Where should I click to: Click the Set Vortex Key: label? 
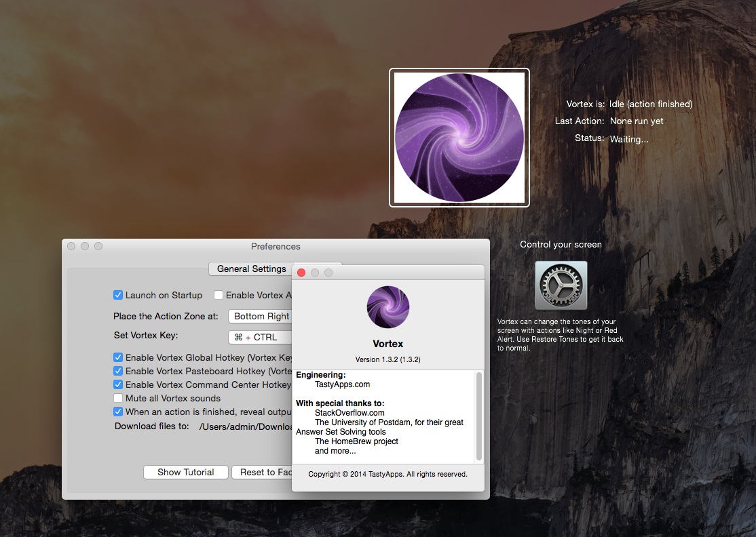click(x=146, y=335)
